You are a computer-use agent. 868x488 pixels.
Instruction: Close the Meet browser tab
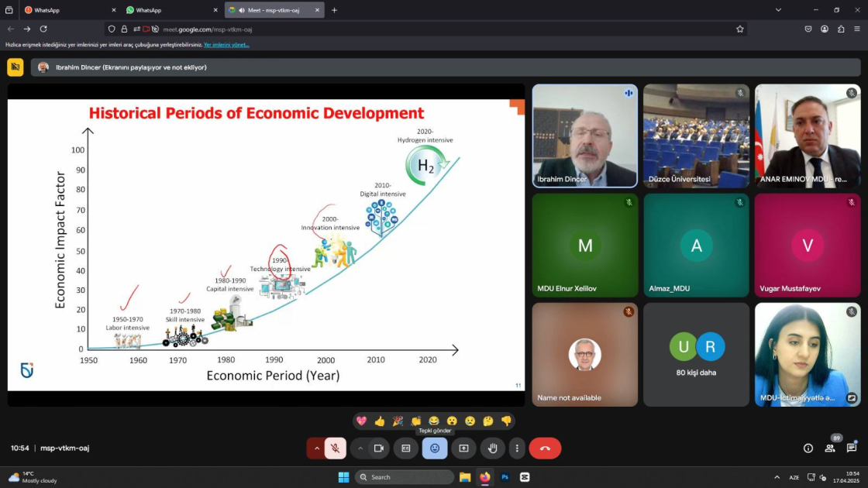pos(317,10)
